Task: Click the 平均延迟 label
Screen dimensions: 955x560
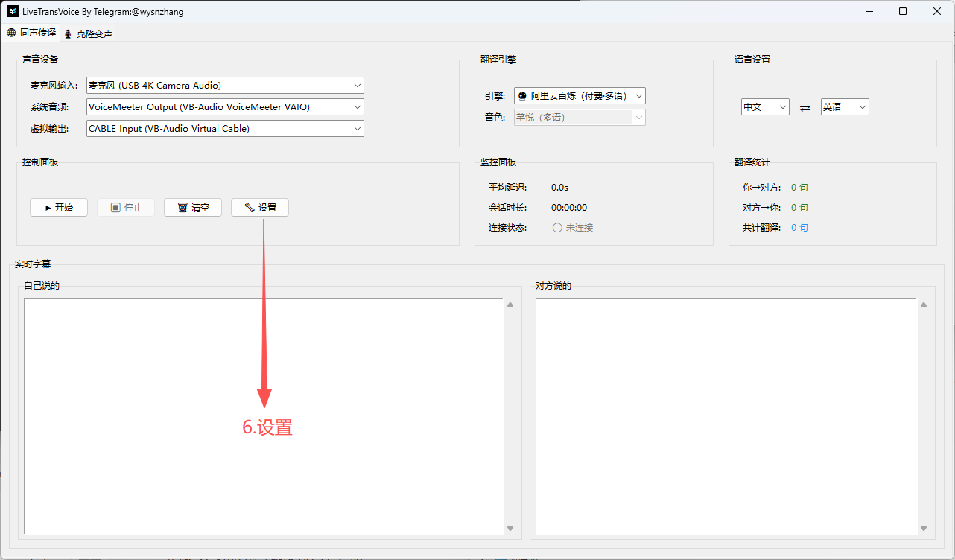Action: (x=508, y=188)
